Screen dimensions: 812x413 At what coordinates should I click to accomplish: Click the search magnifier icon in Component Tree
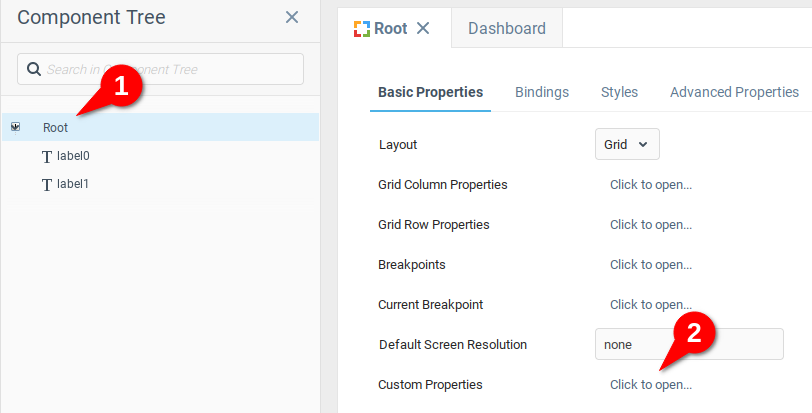click(x=34, y=69)
